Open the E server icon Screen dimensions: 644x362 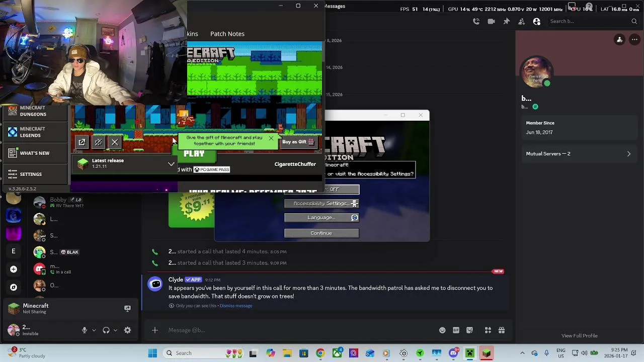point(14,251)
